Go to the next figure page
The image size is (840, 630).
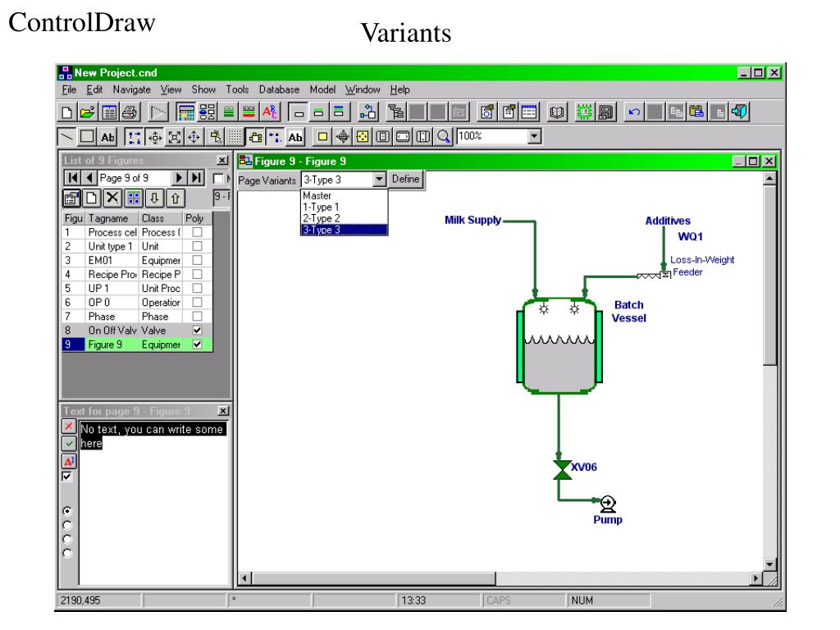[x=180, y=178]
